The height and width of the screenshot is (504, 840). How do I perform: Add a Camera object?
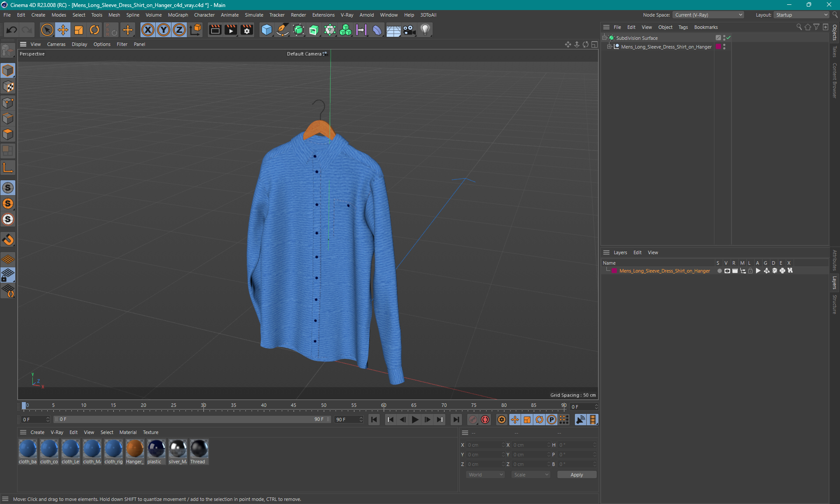tap(409, 30)
